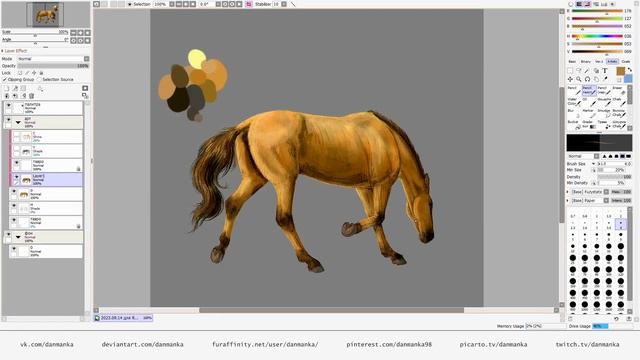Select the Marker brush tool
640x360 pixels.
click(x=589, y=113)
